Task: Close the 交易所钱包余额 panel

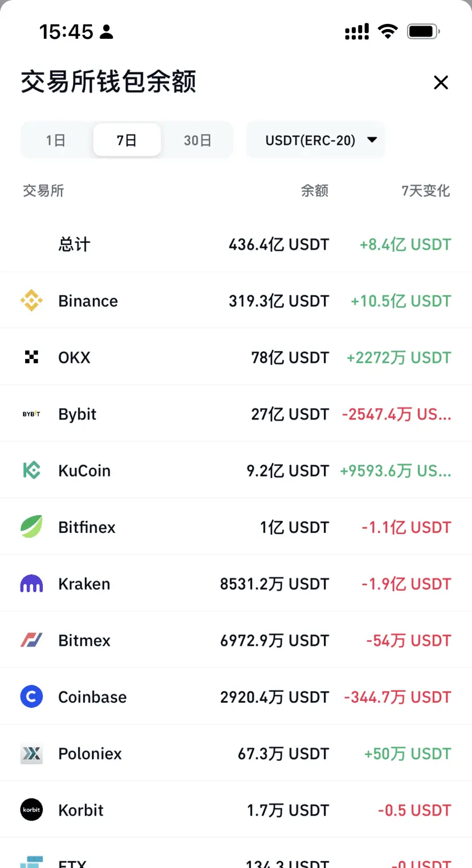Action: click(441, 83)
